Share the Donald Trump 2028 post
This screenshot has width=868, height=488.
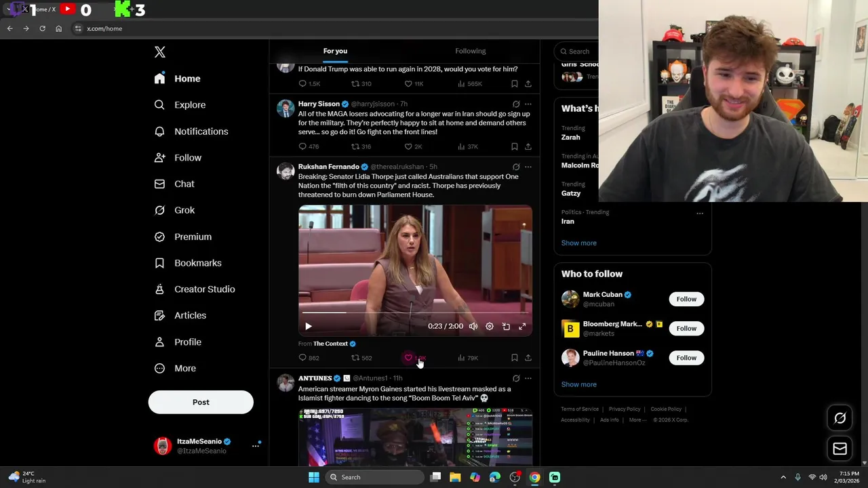tap(528, 84)
